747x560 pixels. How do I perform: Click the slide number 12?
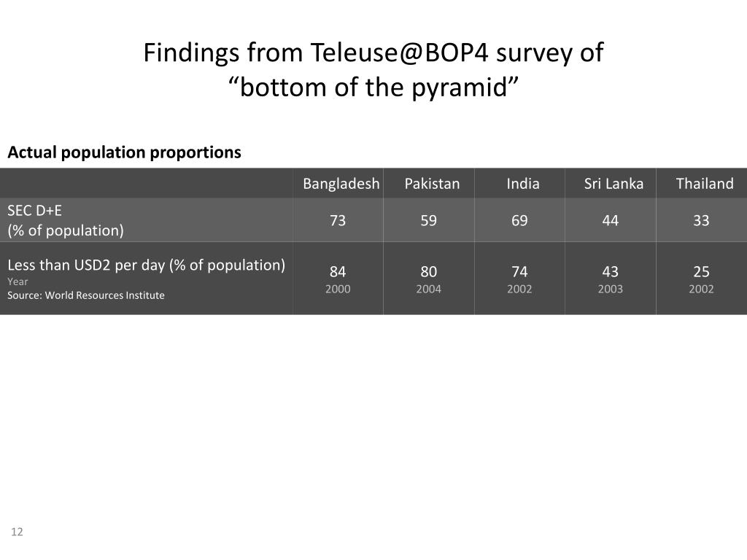[x=18, y=532]
